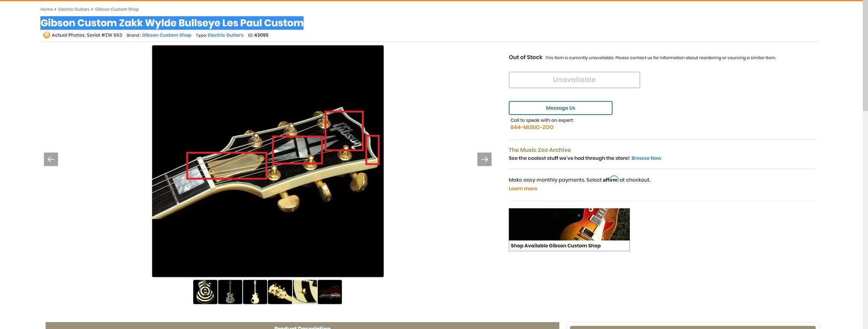Select the full front guitar thumbnail
Screen dimensions: 868x329
pyautogui.click(x=230, y=292)
